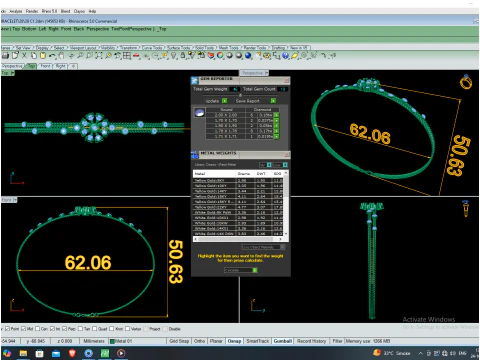Open the Use Object Materials dropdown
480x360 pixels.
(x=263, y=247)
